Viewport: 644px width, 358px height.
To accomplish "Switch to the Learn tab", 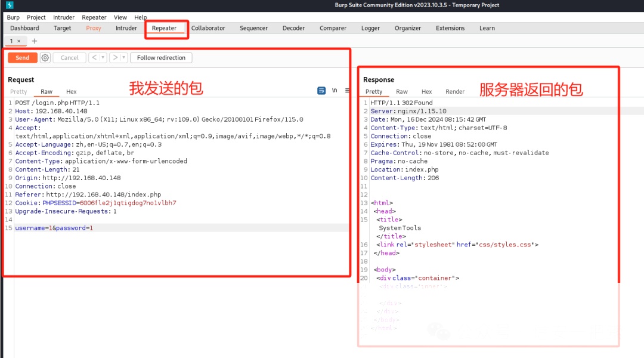I will tap(487, 28).
